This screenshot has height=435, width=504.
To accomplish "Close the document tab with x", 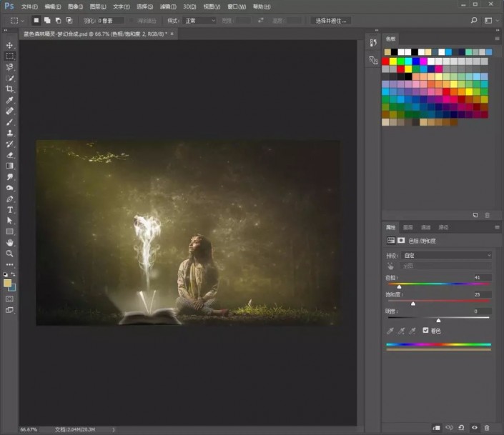I will (172, 34).
